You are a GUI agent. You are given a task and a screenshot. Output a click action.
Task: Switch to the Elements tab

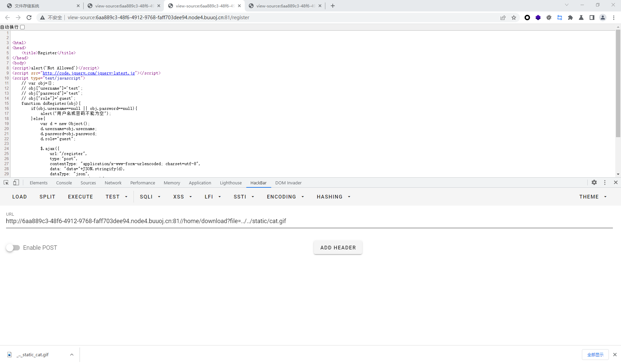tap(39, 183)
